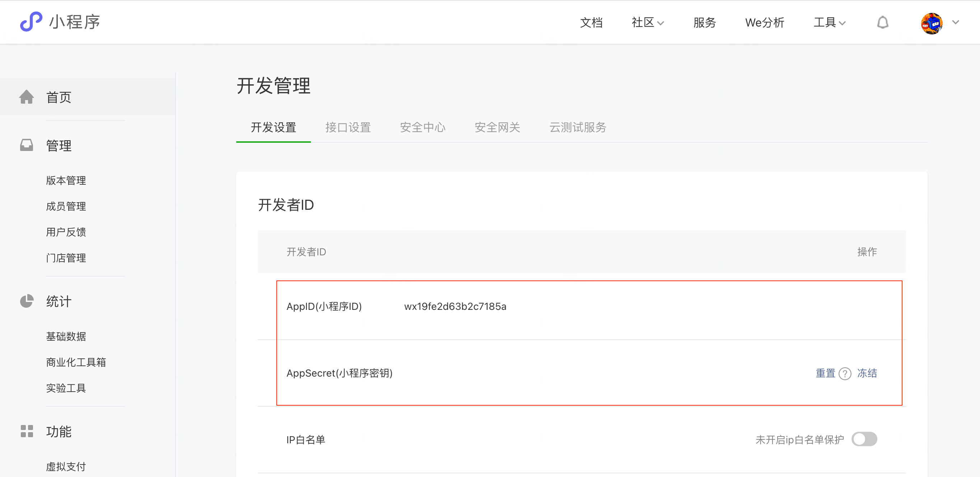Open 用户反馈 in sidebar

66,232
